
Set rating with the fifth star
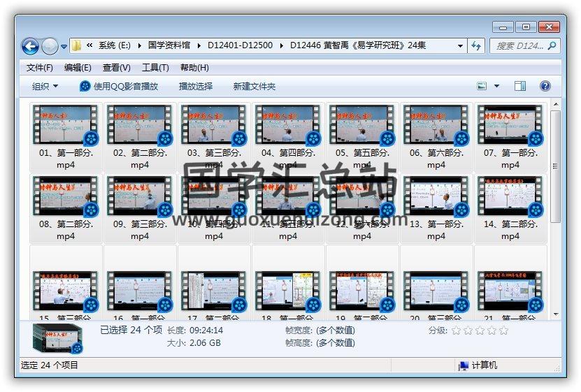(503, 331)
